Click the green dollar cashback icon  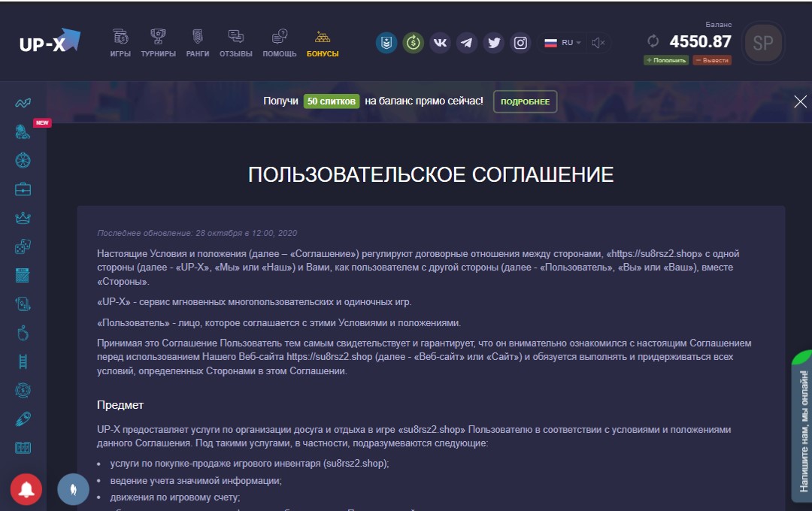[x=413, y=43]
